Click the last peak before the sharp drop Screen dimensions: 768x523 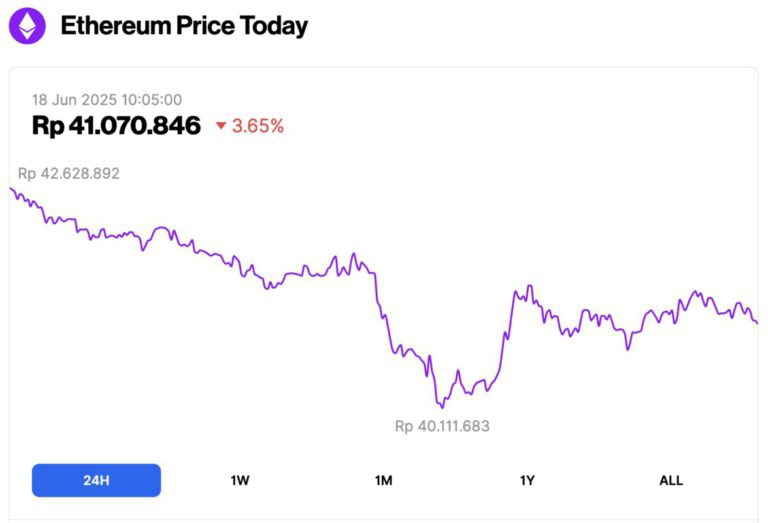353,254
